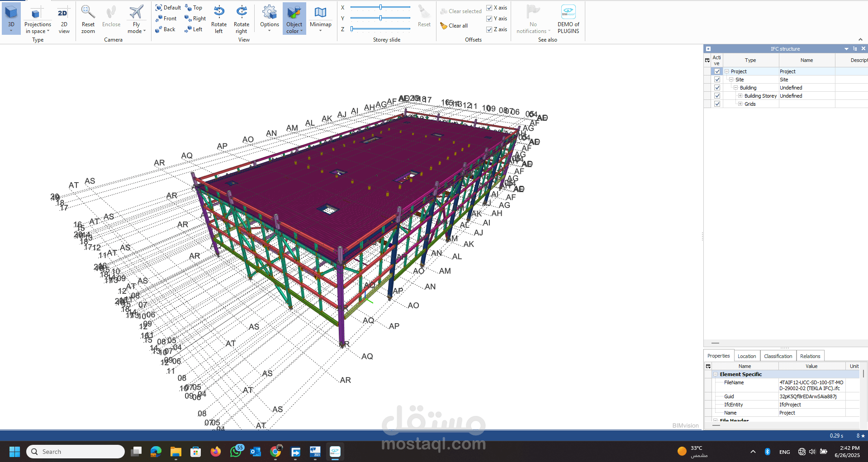Uncheck the X axis offset checkbox
Image resolution: width=868 pixels, height=462 pixels.
[x=489, y=8]
